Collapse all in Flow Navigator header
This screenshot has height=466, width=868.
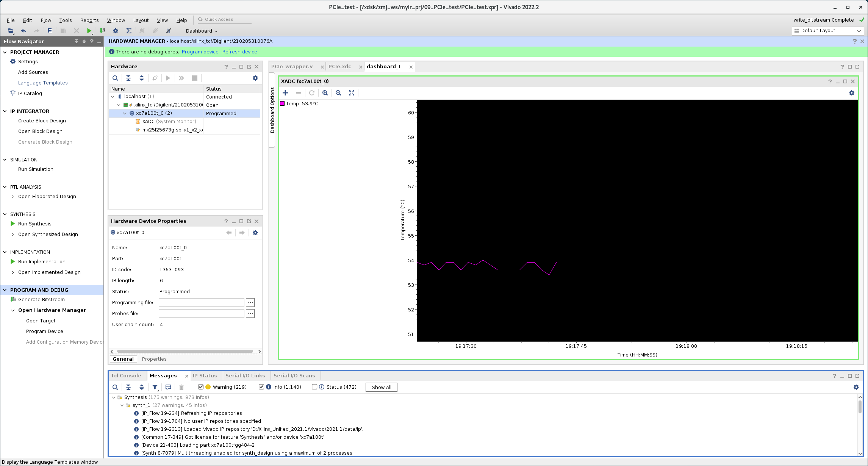(77, 41)
